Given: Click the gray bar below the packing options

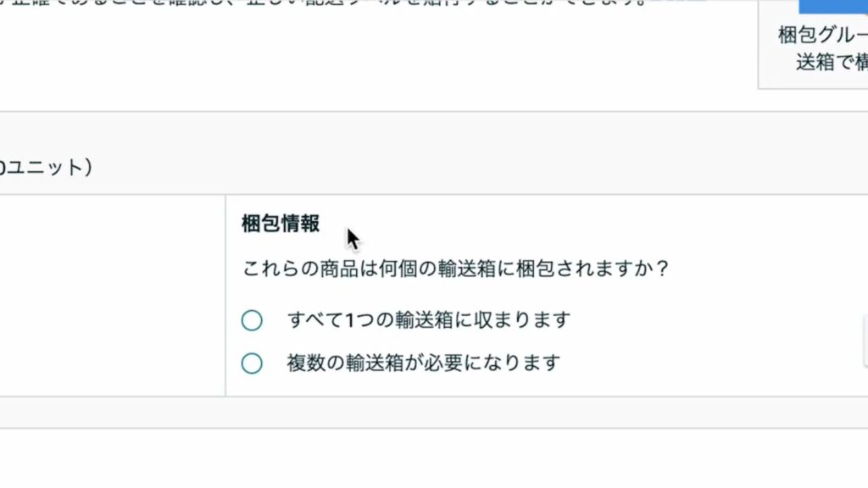Looking at the screenshot, I should (x=424, y=412).
